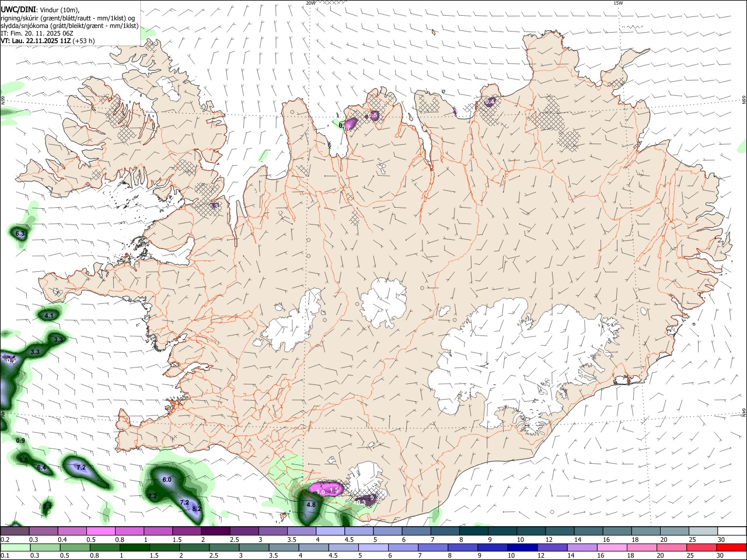Click the 20W longitude label
Screen dimensions: 747x560
pyautogui.click(x=310, y=3)
